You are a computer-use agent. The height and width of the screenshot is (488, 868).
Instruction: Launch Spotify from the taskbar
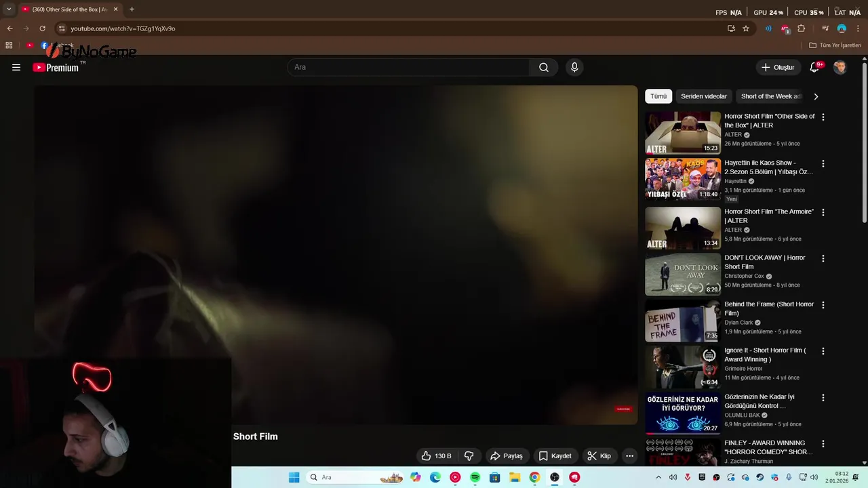(475, 477)
